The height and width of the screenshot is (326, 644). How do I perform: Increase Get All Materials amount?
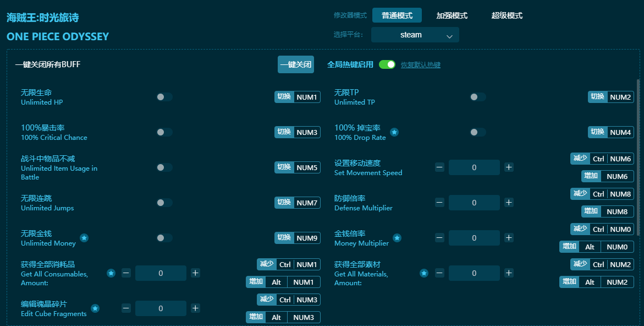[509, 273]
